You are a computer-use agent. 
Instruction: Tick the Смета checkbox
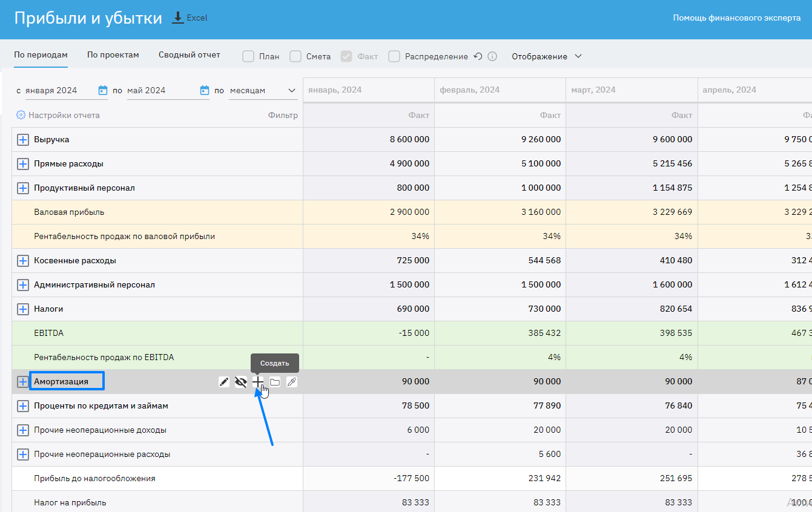pos(295,56)
